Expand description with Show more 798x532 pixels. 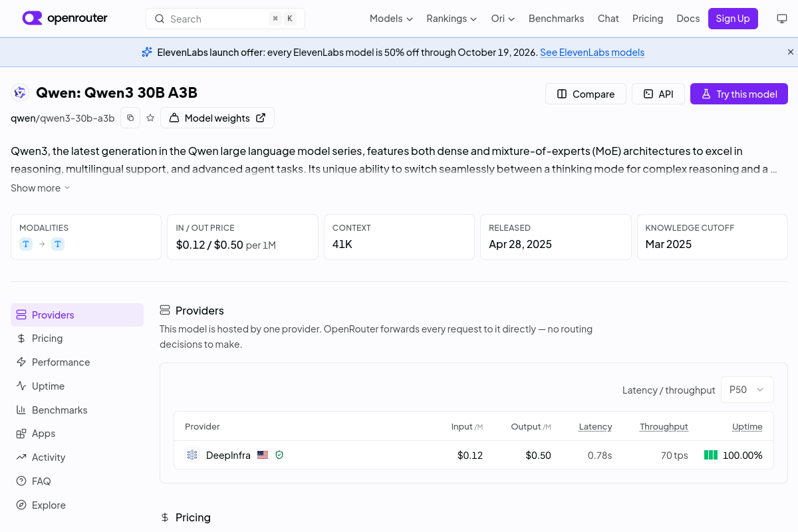click(41, 188)
